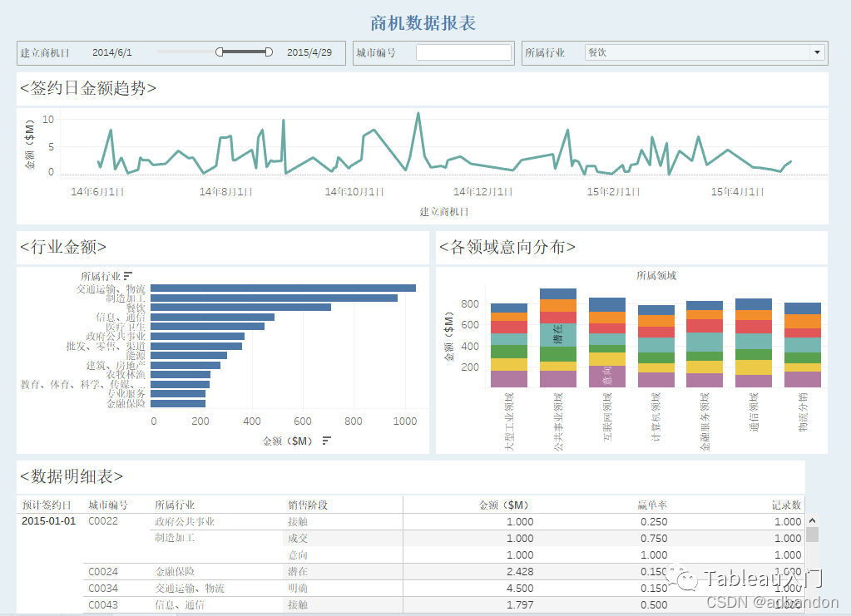Click left handle of 建立商机日 date slider
Screen dimensions: 851x616
(220, 52)
